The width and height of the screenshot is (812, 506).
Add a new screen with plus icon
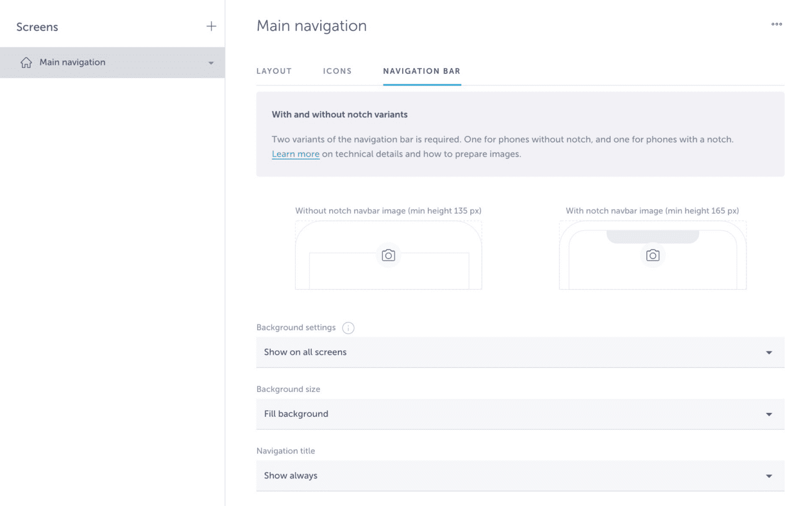pyautogui.click(x=211, y=26)
